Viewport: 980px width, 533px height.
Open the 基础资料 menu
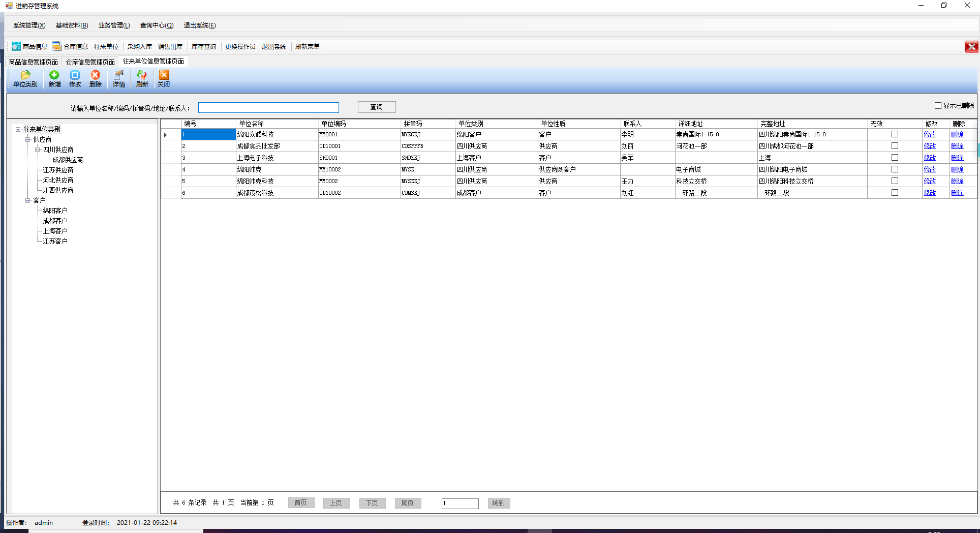pyautogui.click(x=72, y=25)
